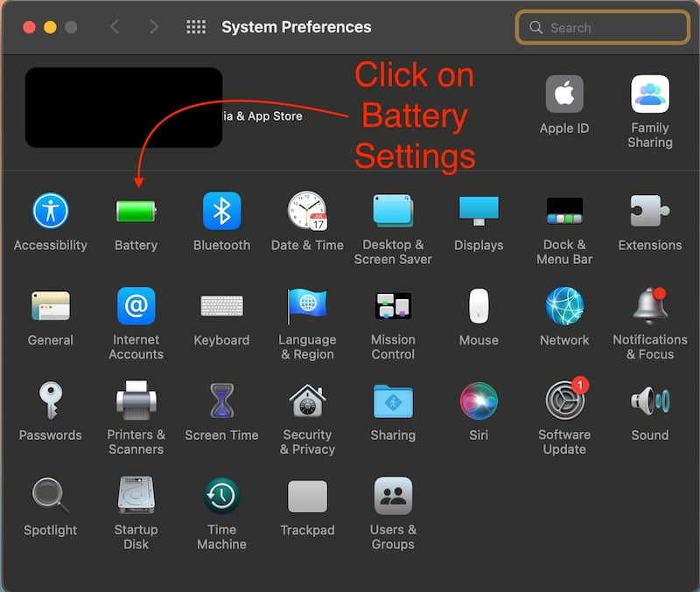Click the forward navigation arrow
Image resolution: width=700 pixels, height=592 pixels.
pyautogui.click(x=154, y=27)
